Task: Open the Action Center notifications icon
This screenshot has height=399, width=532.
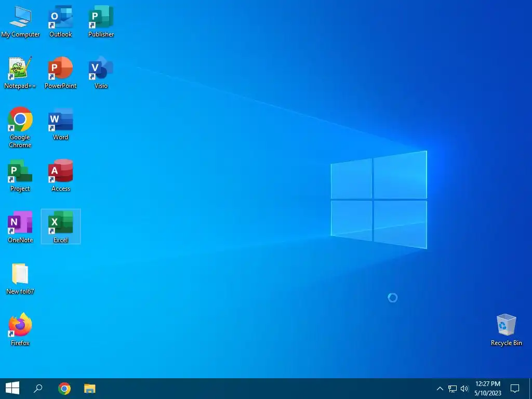Action: click(x=515, y=389)
